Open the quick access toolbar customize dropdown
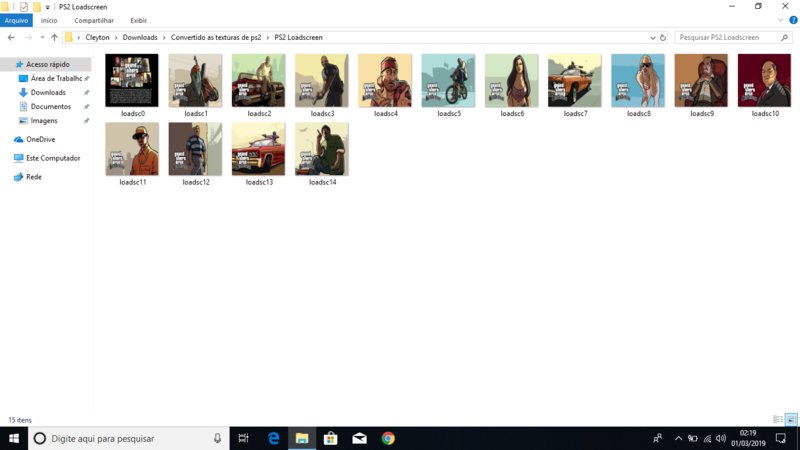This screenshot has height=450, width=800. 47,7
